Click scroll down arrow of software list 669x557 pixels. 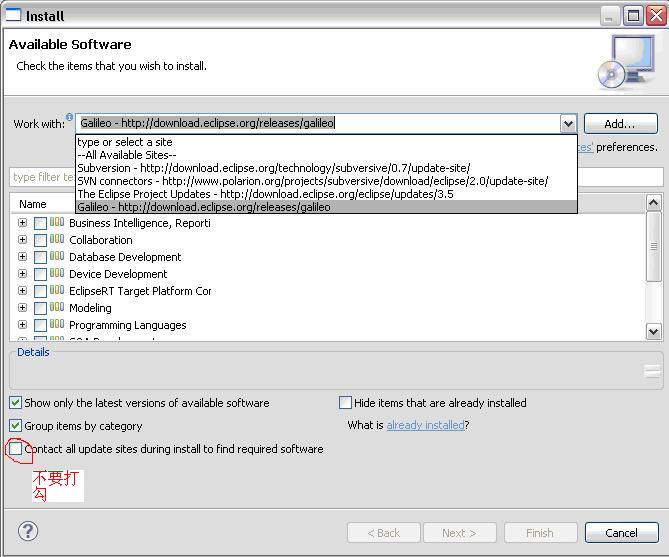654,332
